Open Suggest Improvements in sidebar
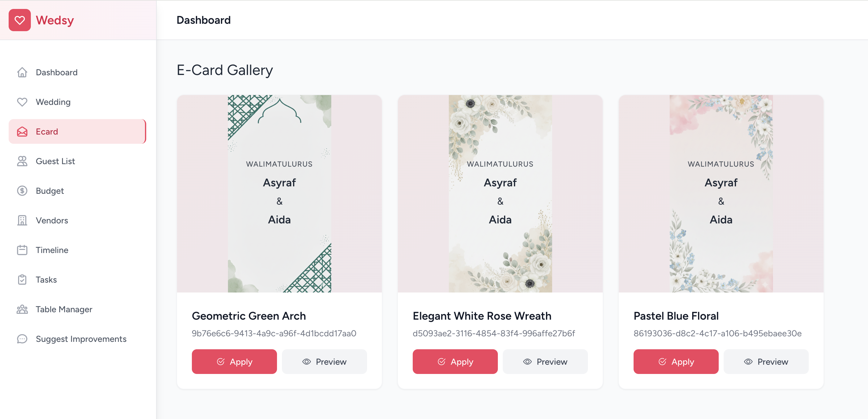 [x=81, y=339]
